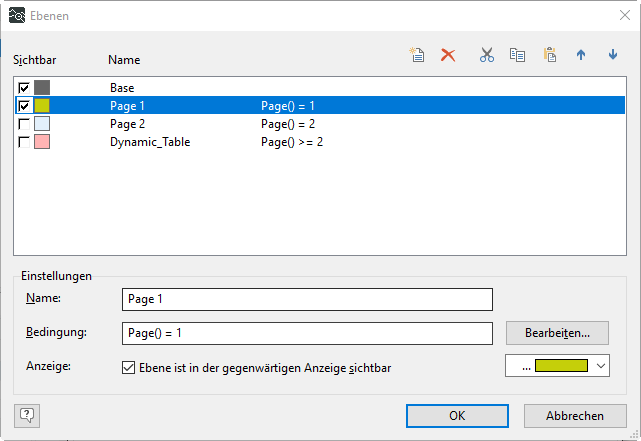Viewport: 641px width, 441px height.
Task: Click the new layer icon
Action: click(x=418, y=55)
